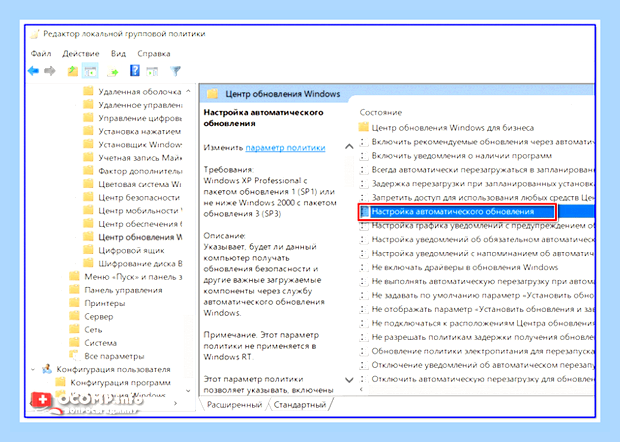620x442 pixels.
Task: Switch to the Стандартный tab
Action: pyautogui.click(x=300, y=405)
